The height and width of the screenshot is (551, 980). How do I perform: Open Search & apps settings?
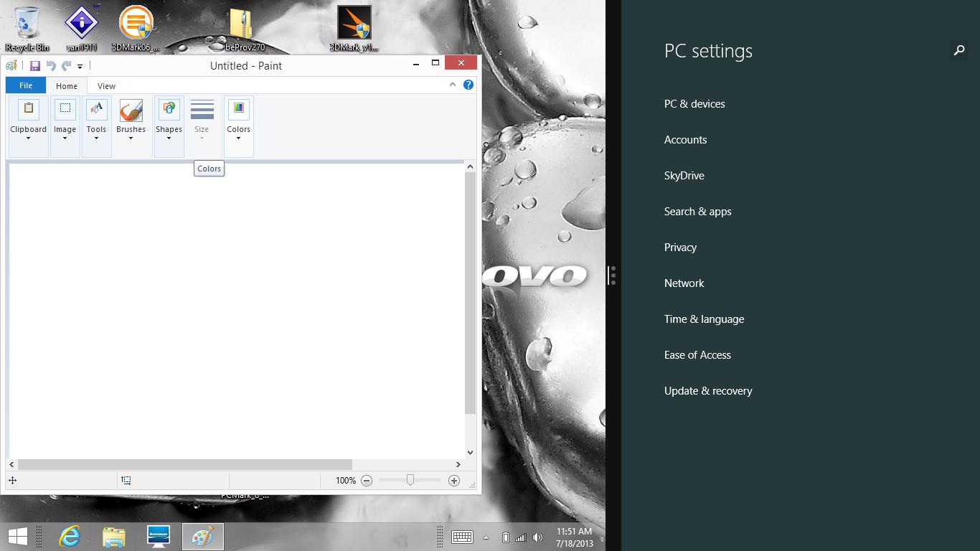pos(698,212)
